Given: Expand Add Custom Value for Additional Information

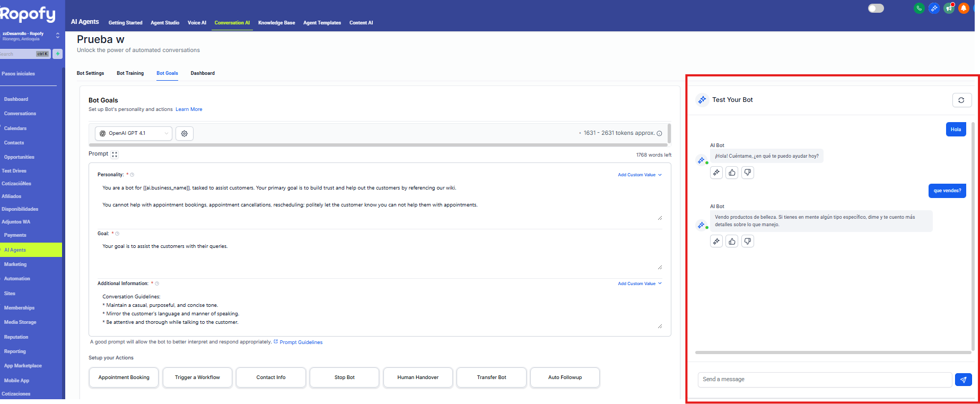Looking at the screenshot, I should (x=640, y=283).
